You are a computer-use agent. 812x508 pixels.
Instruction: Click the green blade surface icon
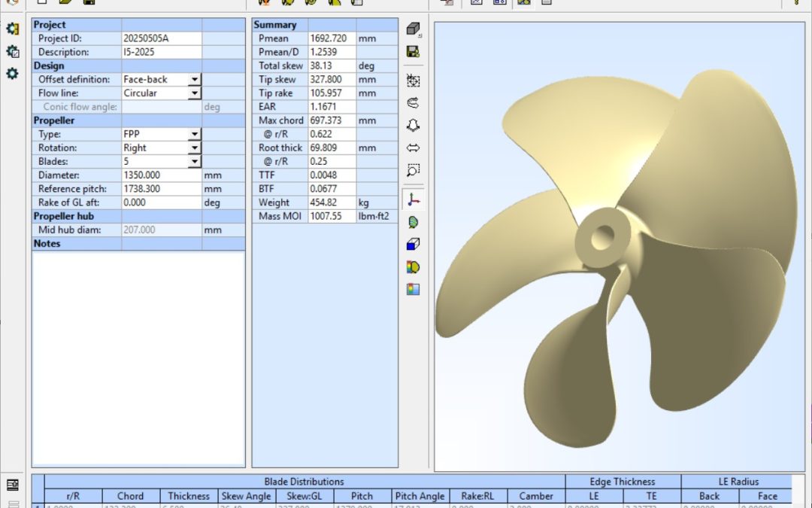[x=413, y=222]
